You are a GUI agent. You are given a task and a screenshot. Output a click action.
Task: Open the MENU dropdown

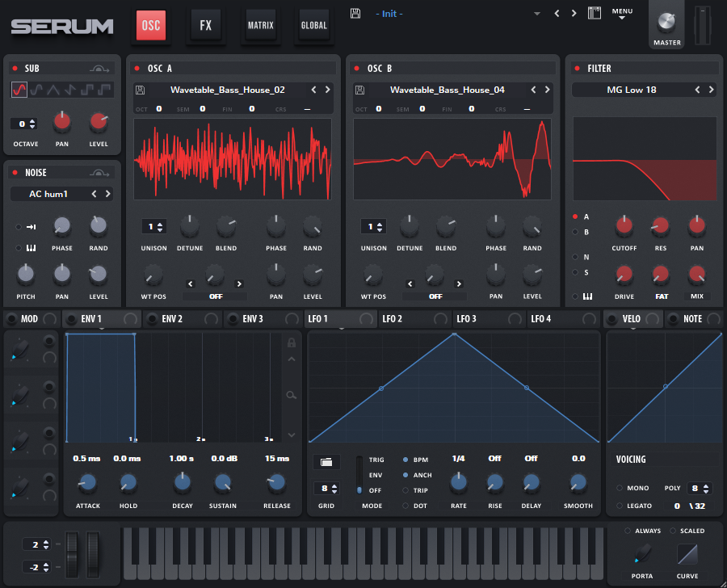pyautogui.click(x=622, y=14)
